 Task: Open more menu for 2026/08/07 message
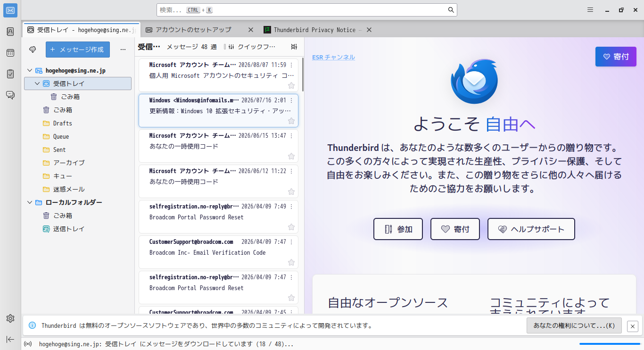tap(291, 65)
